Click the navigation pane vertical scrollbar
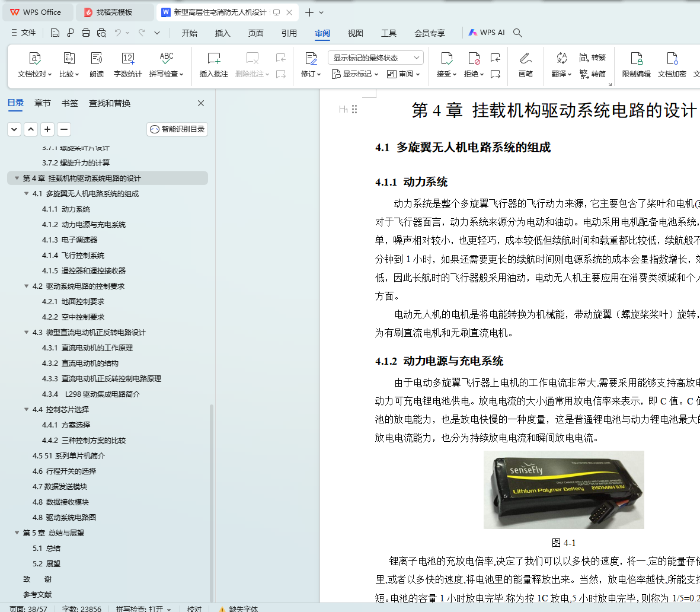The height and width of the screenshot is (612, 700). tap(212, 502)
